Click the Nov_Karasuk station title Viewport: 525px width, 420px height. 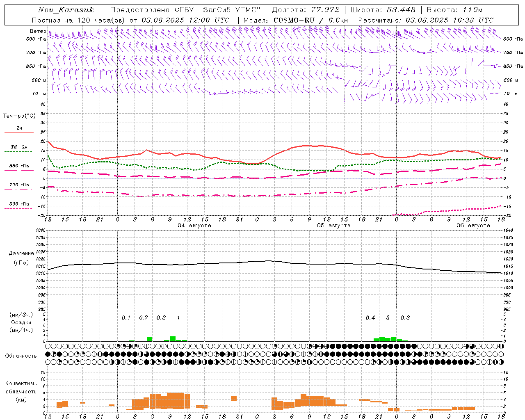point(66,10)
